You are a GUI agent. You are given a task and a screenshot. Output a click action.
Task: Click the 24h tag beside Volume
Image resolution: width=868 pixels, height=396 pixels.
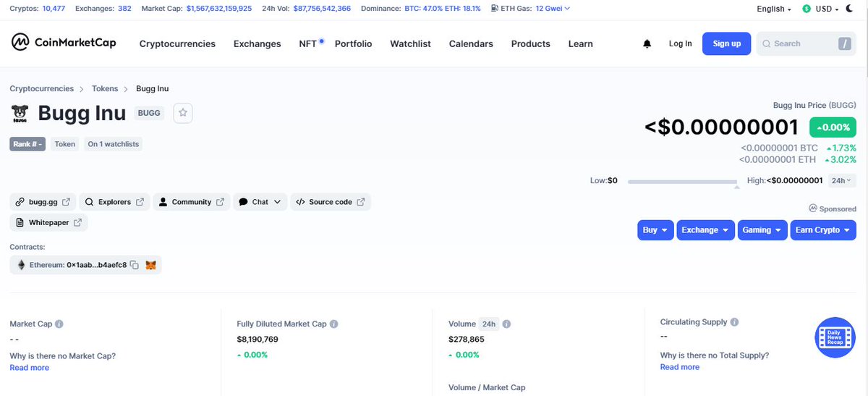pos(488,324)
